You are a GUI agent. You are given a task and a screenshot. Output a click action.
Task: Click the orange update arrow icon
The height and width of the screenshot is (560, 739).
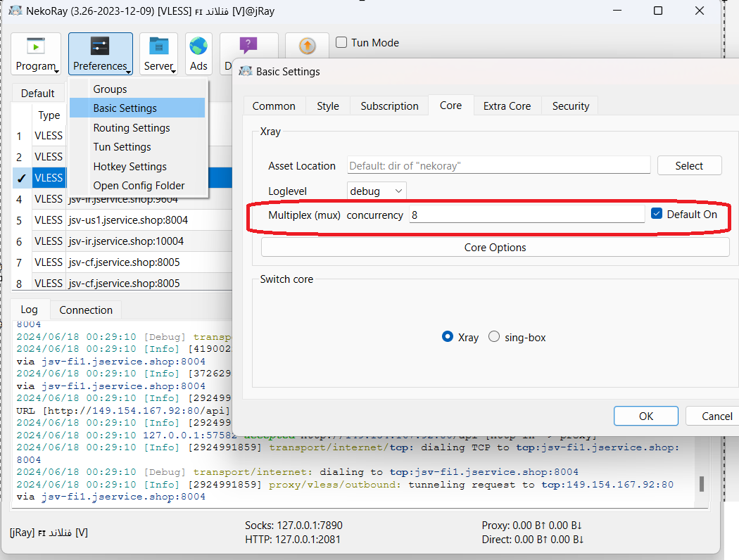point(307,46)
